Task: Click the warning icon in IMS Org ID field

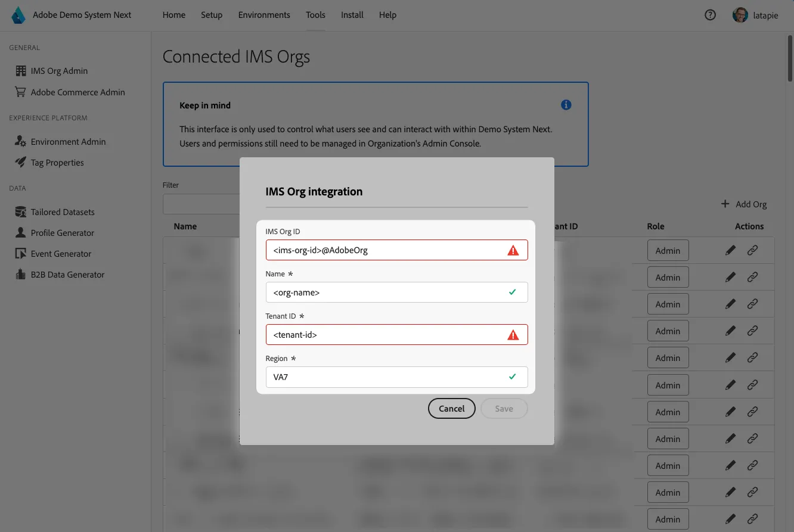Action: pos(513,251)
